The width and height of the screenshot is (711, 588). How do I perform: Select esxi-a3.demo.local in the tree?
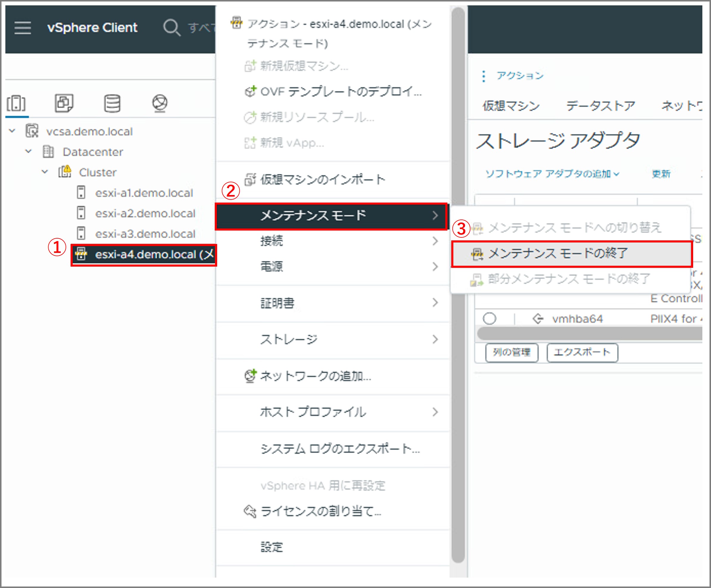coord(145,234)
